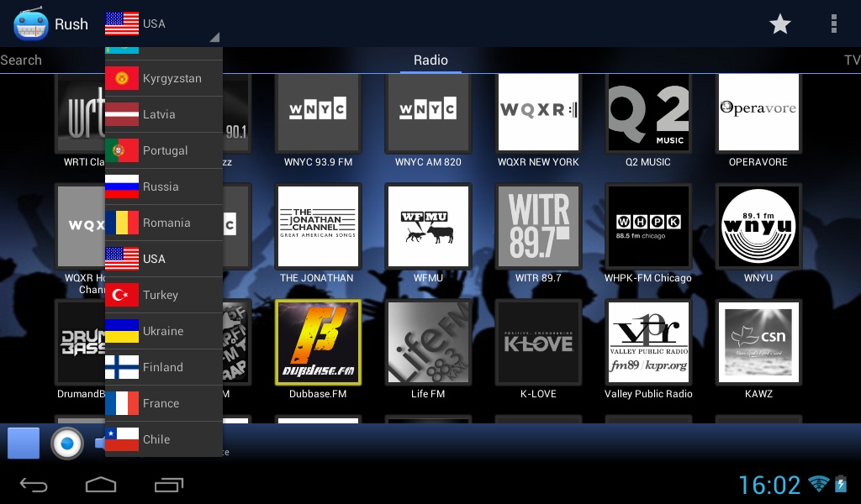The height and width of the screenshot is (504, 861).
Task: Open WNYC 93.9 FM station
Action: coord(318,121)
